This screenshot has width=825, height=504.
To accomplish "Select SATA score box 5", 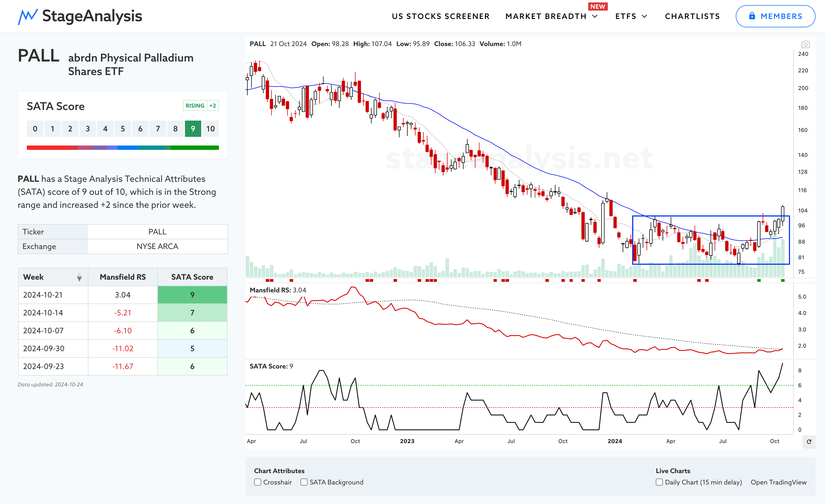I will [123, 129].
